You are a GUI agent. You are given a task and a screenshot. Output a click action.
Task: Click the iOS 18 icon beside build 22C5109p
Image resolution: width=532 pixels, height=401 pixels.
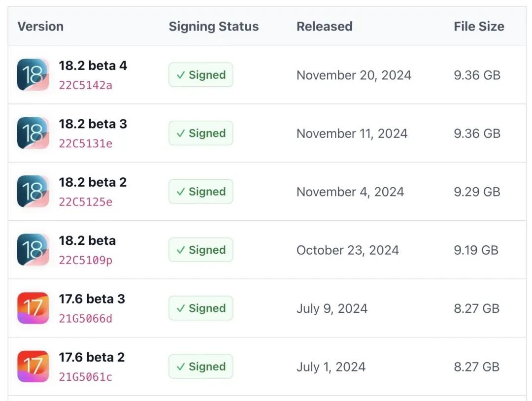(x=33, y=250)
